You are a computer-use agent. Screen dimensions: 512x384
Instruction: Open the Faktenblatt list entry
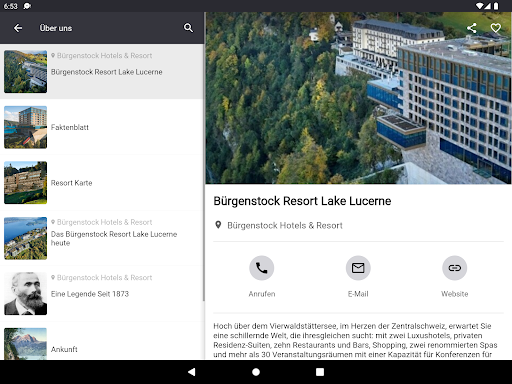102,127
